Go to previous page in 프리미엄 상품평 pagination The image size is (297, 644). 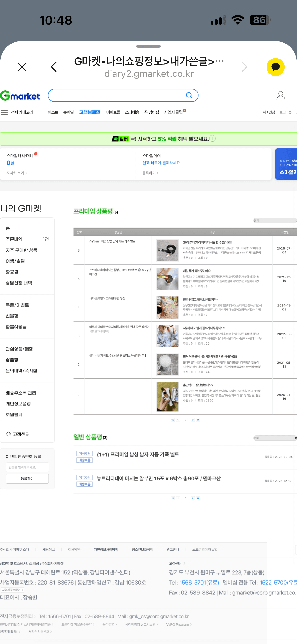pos(178,420)
